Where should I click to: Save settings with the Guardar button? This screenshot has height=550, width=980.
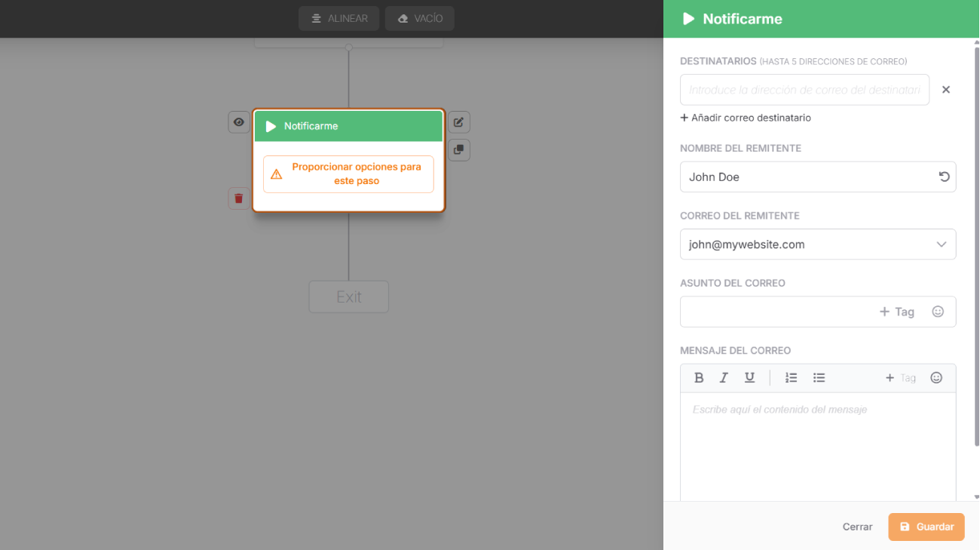[926, 527]
